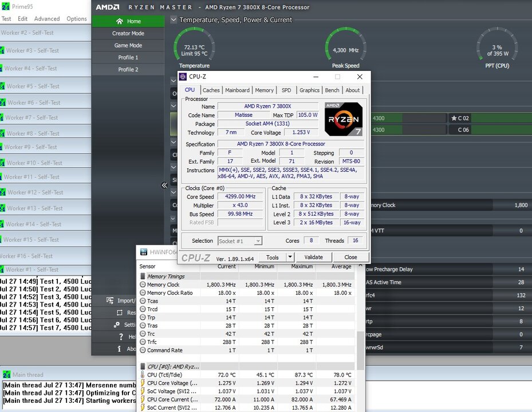Open the Edit menu in Prime95
This screenshot has height=412, width=532.
(x=22, y=19)
